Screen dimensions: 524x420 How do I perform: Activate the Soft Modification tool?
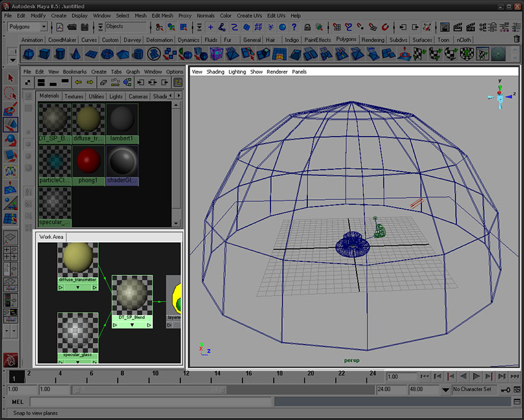tap(10, 187)
